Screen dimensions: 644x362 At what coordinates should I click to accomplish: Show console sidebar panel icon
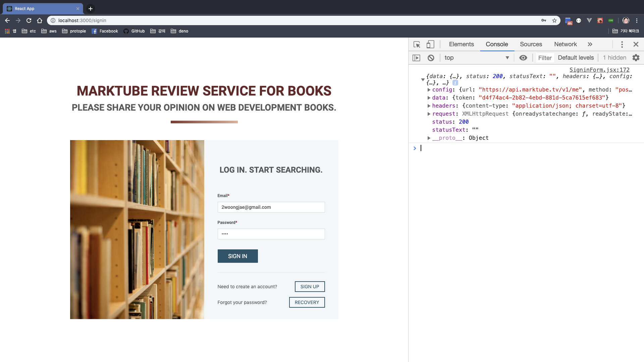pyautogui.click(x=416, y=58)
